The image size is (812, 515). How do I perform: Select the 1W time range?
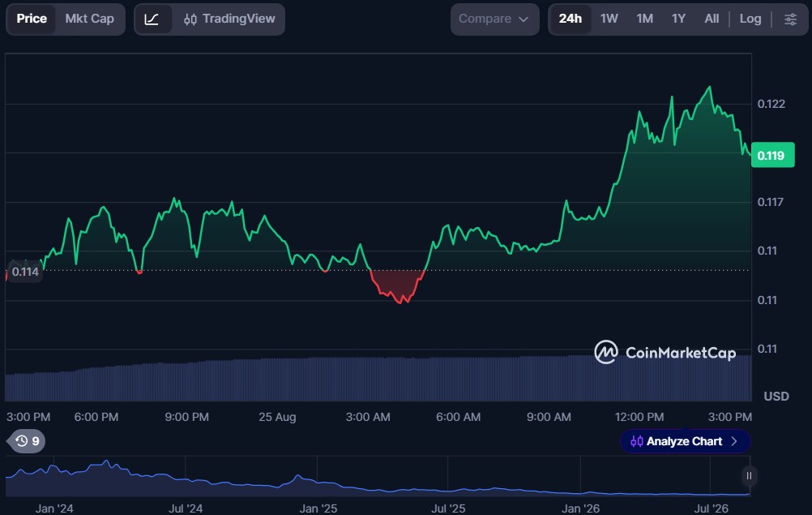[x=609, y=19]
